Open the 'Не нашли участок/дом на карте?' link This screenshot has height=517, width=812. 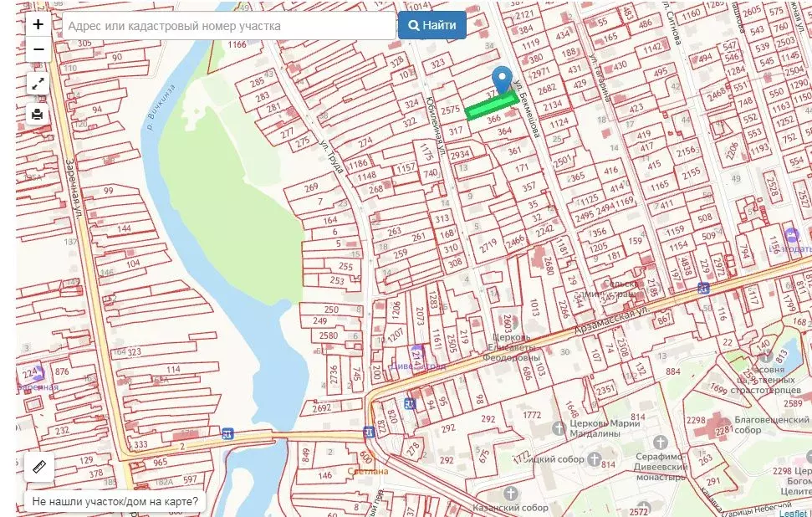click(x=115, y=502)
